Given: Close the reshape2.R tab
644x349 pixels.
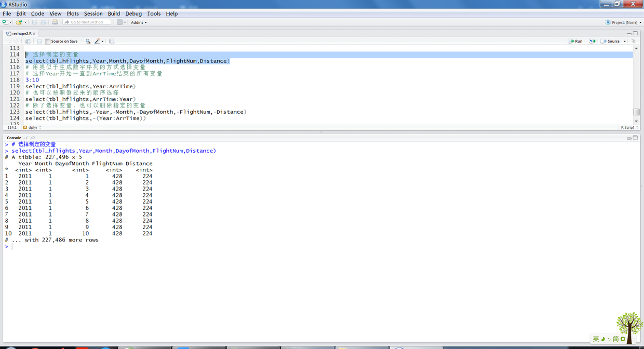Looking at the screenshot, I should pyautogui.click(x=34, y=33).
